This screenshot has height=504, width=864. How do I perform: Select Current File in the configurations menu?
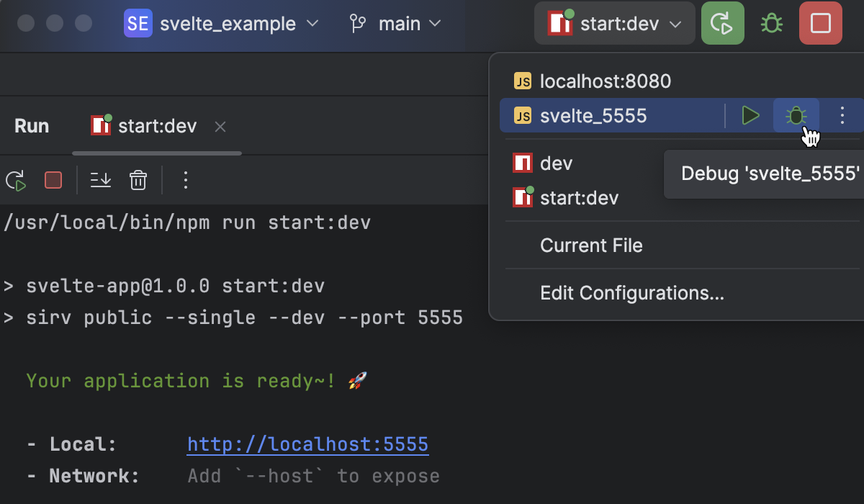591,246
